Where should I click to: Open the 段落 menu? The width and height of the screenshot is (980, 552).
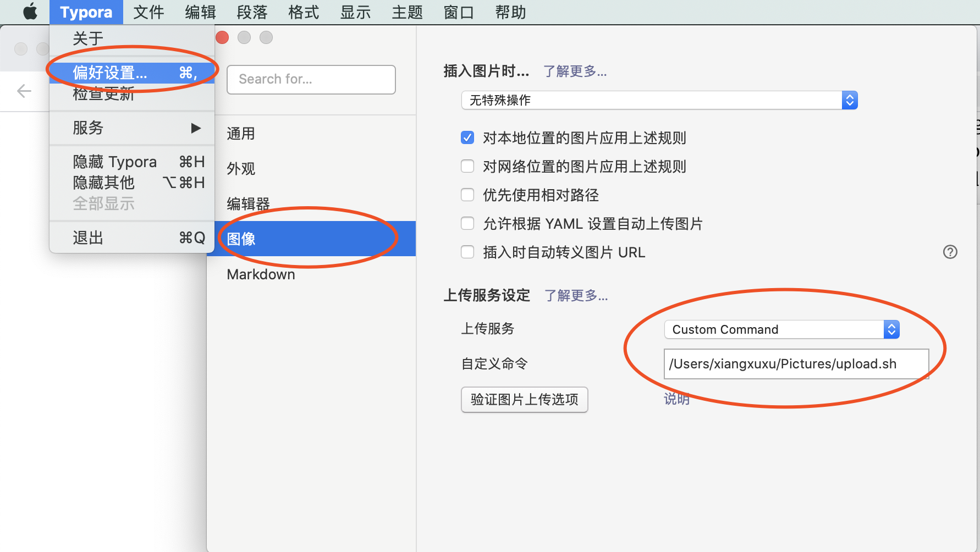click(252, 12)
